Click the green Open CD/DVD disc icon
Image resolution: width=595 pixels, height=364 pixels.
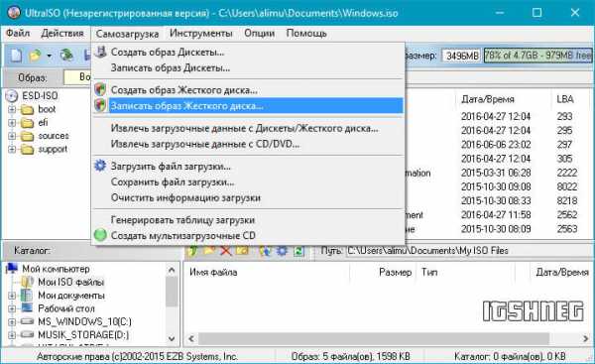click(66, 56)
